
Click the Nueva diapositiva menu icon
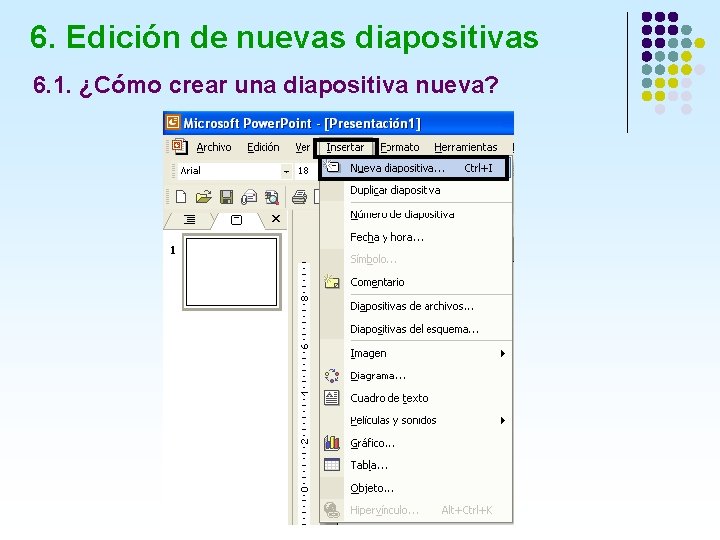click(x=332, y=167)
